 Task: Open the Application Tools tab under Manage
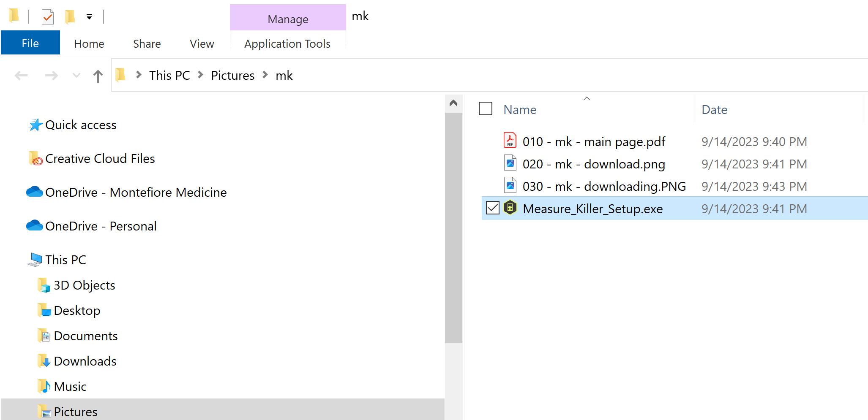click(287, 43)
